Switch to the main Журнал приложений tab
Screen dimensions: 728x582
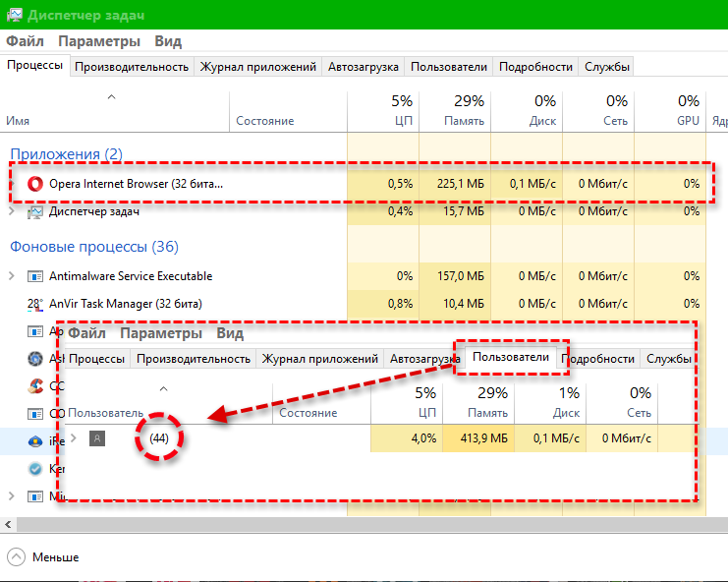258,67
